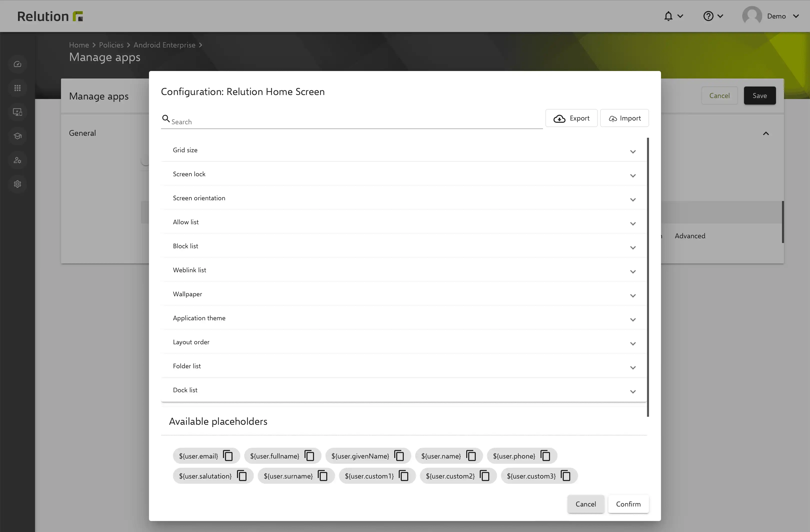The height and width of the screenshot is (532, 810).
Task: Open the Demo account dropdown arrow
Action: pyautogui.click(x=796, y=16)
